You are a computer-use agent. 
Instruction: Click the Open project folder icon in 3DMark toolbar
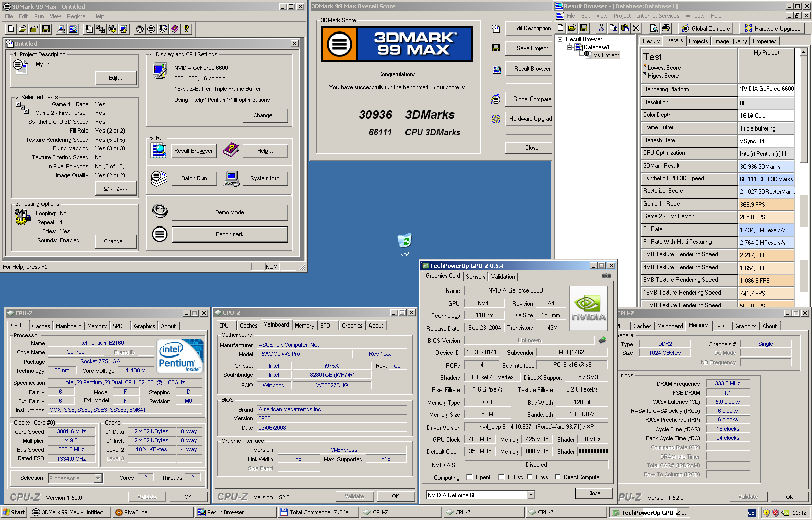pos(22,29)
